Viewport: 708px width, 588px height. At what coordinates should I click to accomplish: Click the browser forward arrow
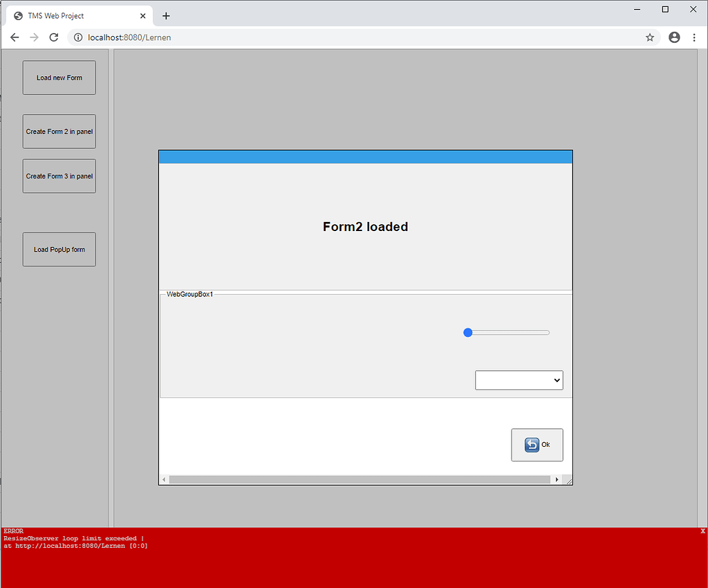pyautogui.click(x=34, y=37)
